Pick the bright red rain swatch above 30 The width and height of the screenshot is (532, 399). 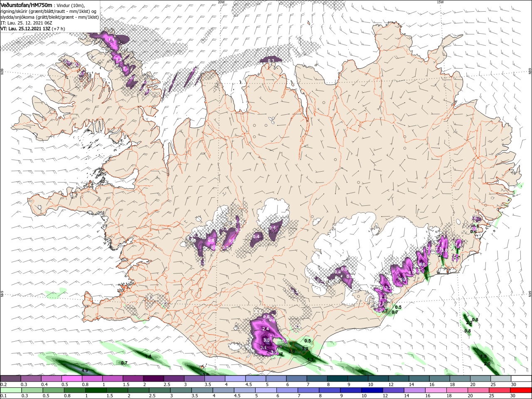click(x=521, y=390)
